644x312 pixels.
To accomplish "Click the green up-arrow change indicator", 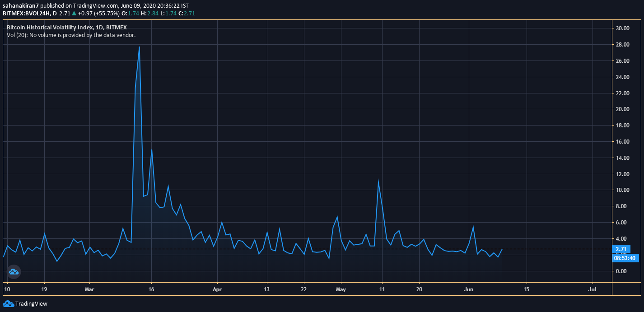I will pyautogui.click(x=74, y=14).
